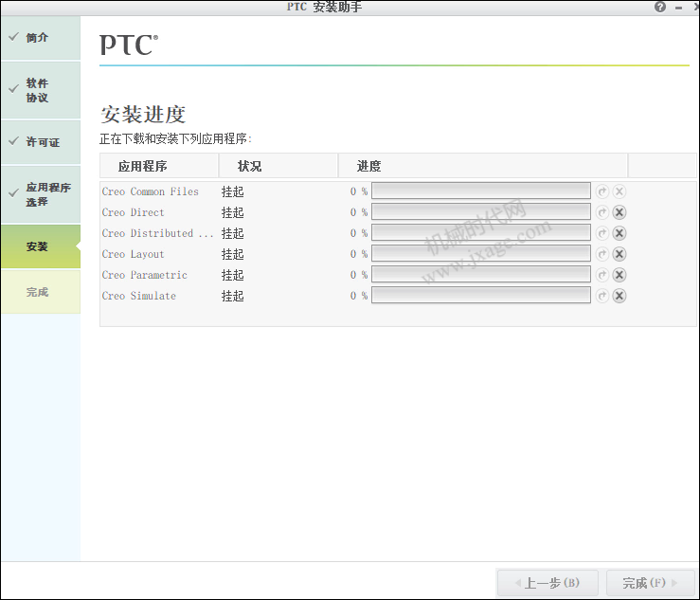Click the 进度 column header

pos(483,166)
